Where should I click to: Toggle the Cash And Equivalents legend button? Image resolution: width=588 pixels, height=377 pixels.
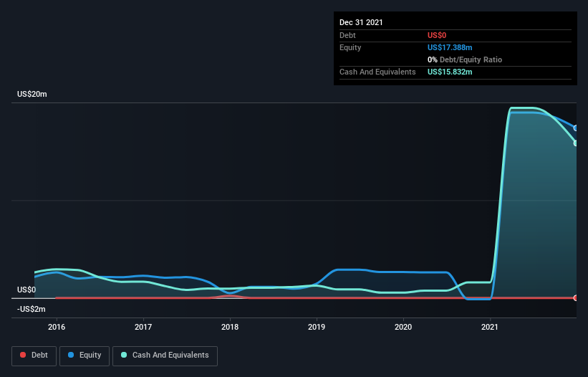(165, 355)
